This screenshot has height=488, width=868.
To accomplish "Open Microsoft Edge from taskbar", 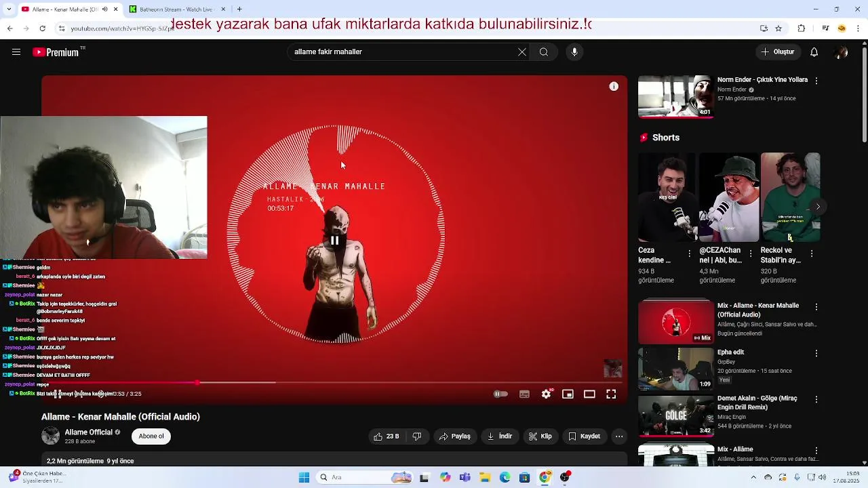I will click(x=505, y=478).
